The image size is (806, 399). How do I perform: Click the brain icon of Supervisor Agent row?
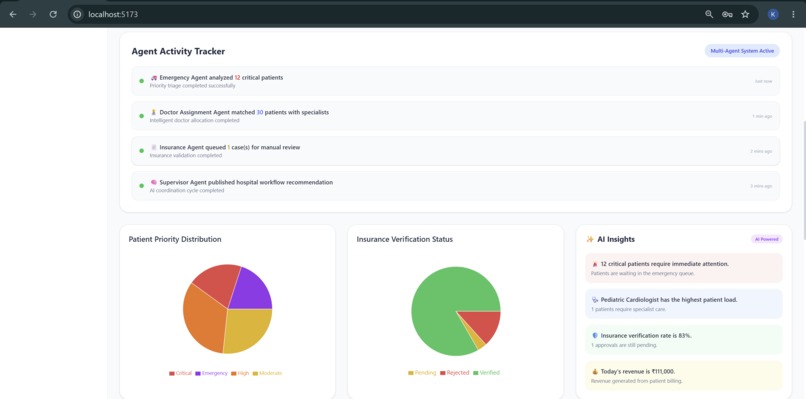154,182
